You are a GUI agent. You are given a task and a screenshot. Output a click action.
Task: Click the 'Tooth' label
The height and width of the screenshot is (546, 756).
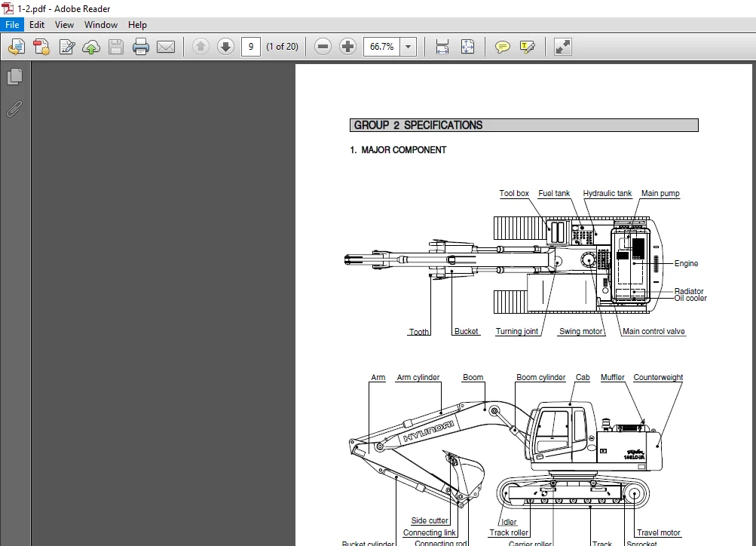pyautogui.click(x=418, y=332)
